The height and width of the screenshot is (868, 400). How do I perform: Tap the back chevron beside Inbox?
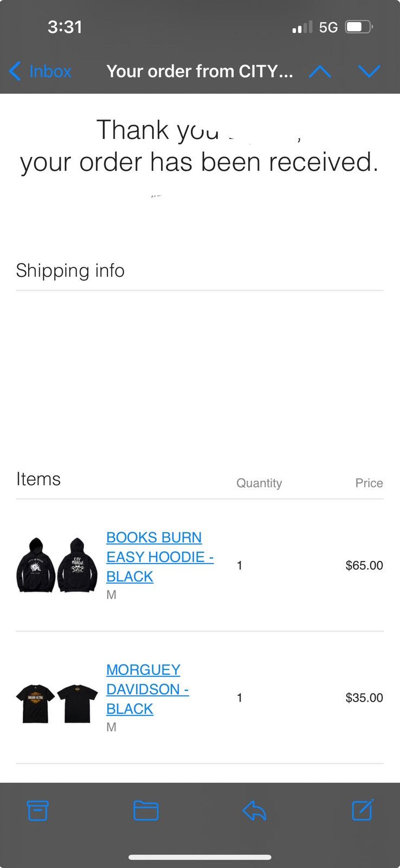pos(15,71)
